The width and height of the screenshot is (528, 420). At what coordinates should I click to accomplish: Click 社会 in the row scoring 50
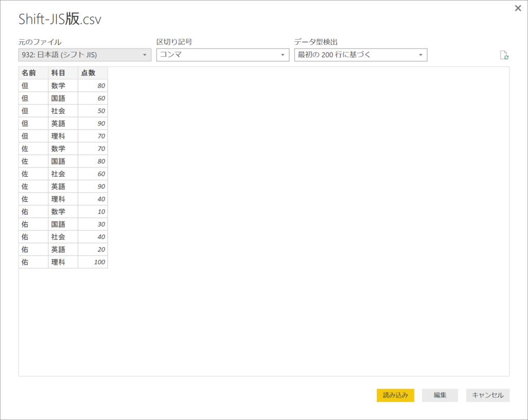[63, 111]
